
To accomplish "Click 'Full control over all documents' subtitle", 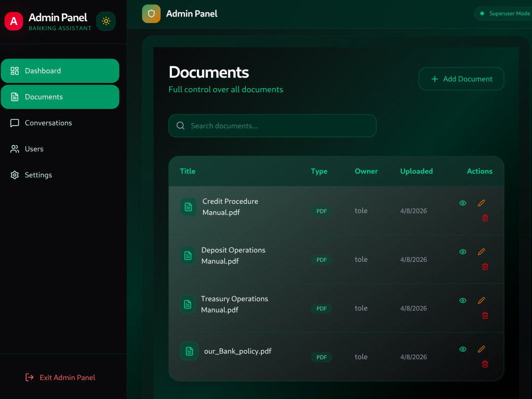I will coord(226,89).
